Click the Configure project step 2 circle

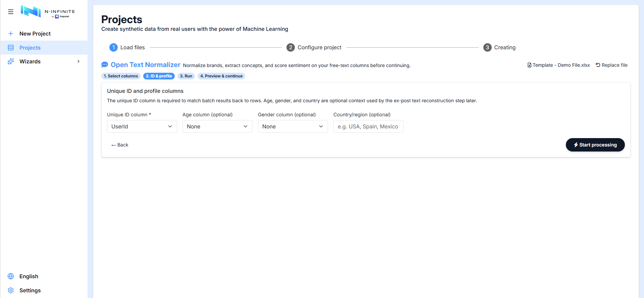click(290, 47)
